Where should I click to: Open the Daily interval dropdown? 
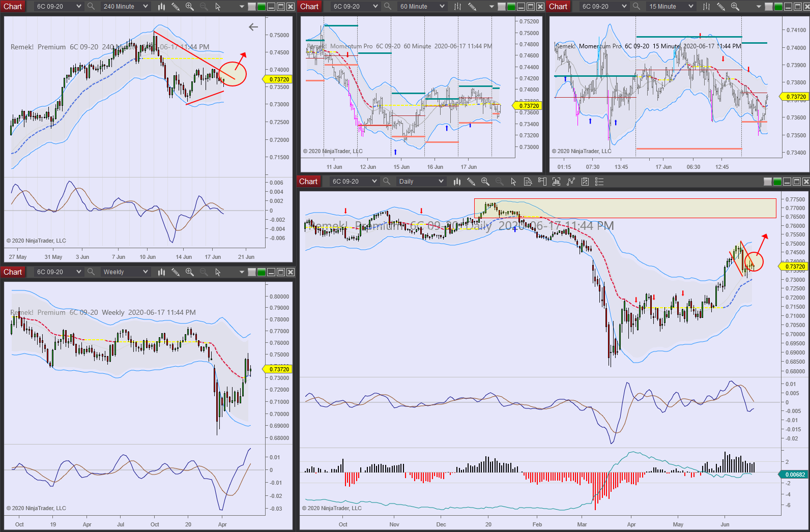click(x=421, y=182)
